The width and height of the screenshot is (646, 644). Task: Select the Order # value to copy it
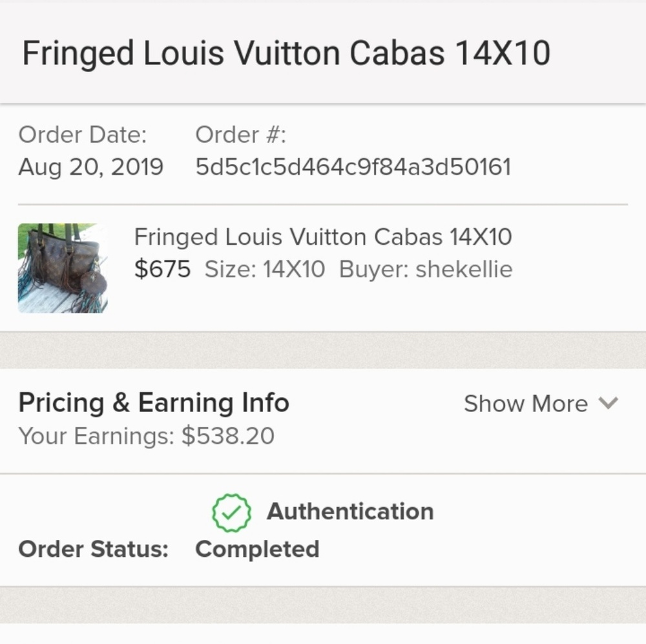point(353,167)
